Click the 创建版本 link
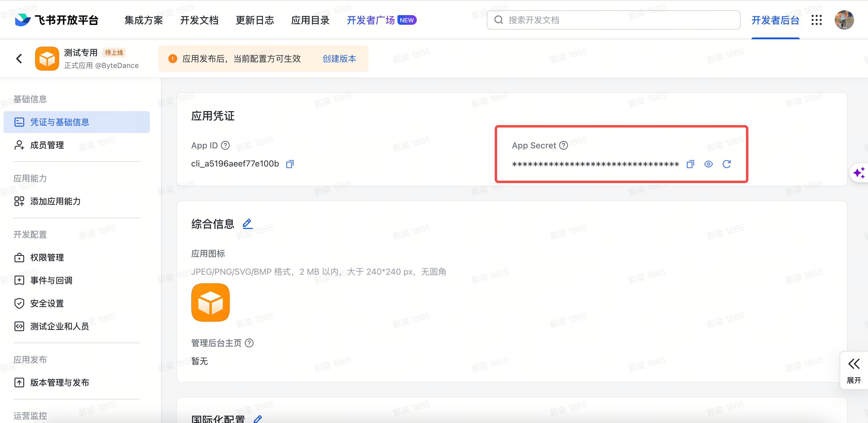 [339, 59]
